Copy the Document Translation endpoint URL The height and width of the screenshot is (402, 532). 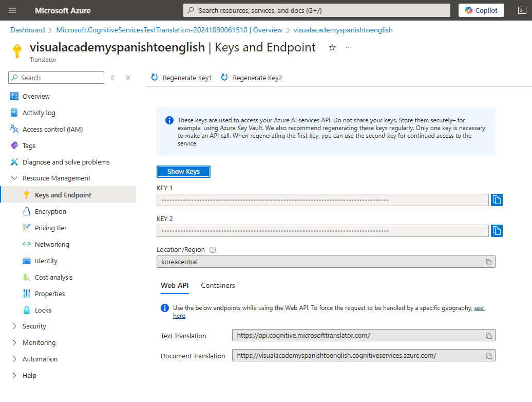pyautogui.click(x=489, y=356)
